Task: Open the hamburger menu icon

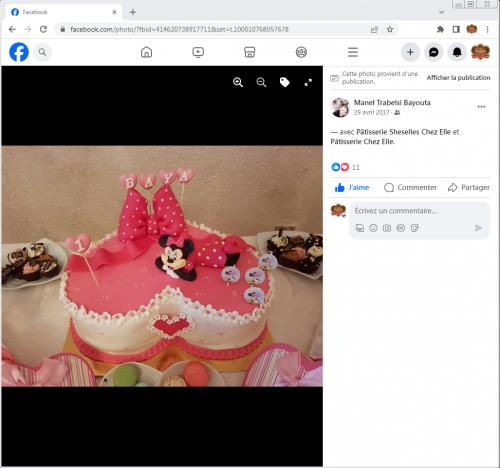Action: (x=353, y=52)
